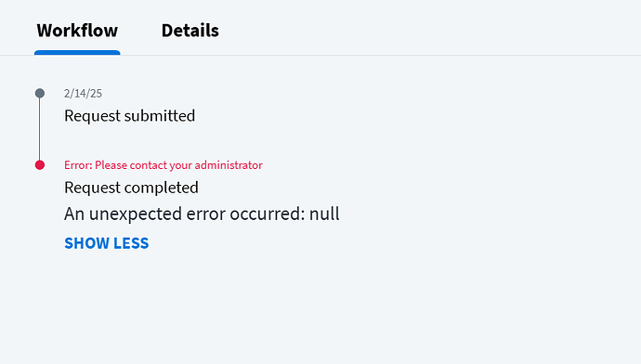Click the word administrator in red text
The width and height of the screenshot is (641, 364).
(x=229, y=165)
